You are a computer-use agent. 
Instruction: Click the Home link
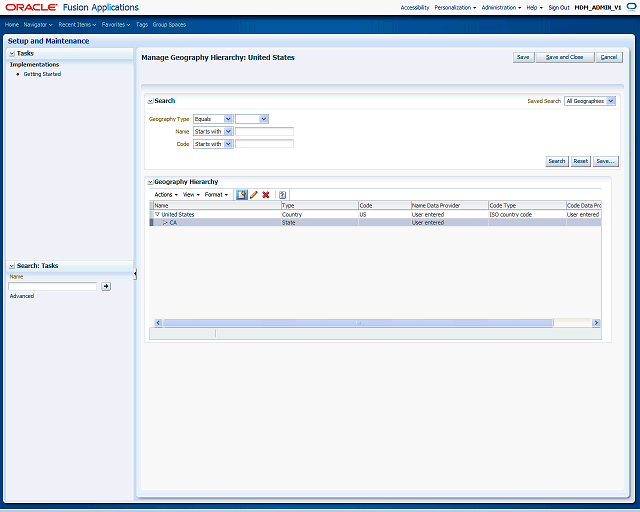(12, 24)
